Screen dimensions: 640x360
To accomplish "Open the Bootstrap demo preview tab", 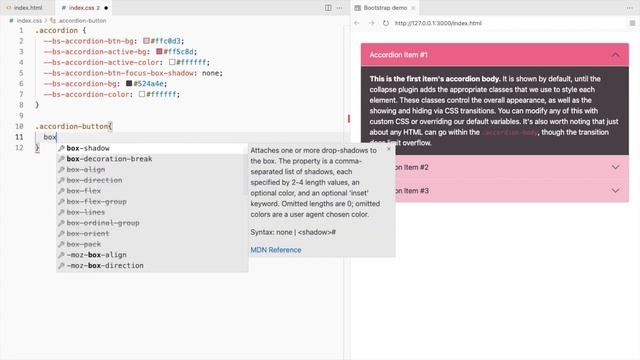I will coord(385,8).
